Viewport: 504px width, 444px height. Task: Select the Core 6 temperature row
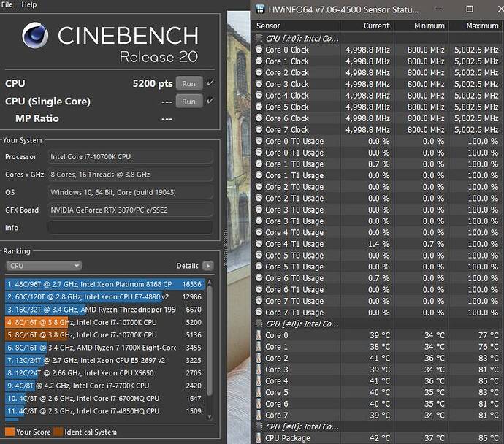(378, 404)
